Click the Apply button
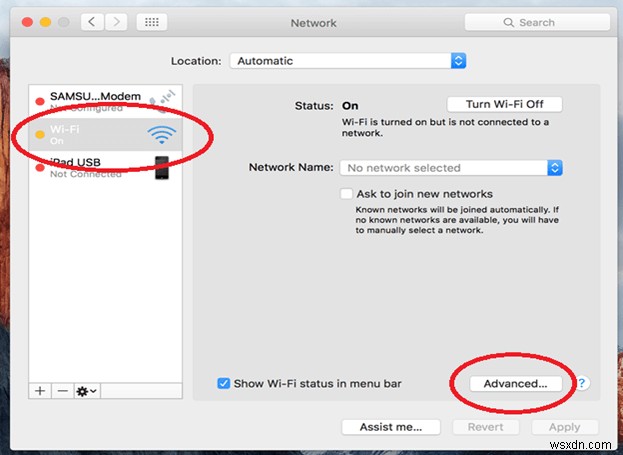The width and height of the screenshot is (623, 455). (565, 427)
